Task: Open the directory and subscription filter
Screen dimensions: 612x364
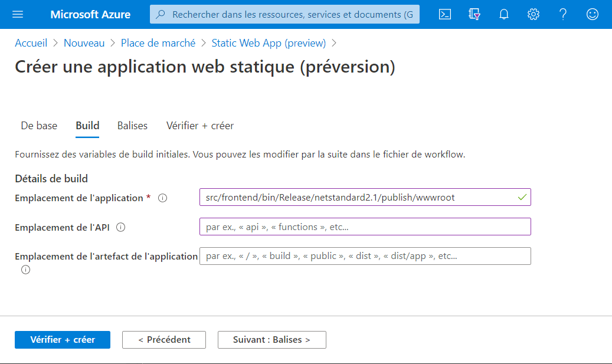Action: click(474, 14)
